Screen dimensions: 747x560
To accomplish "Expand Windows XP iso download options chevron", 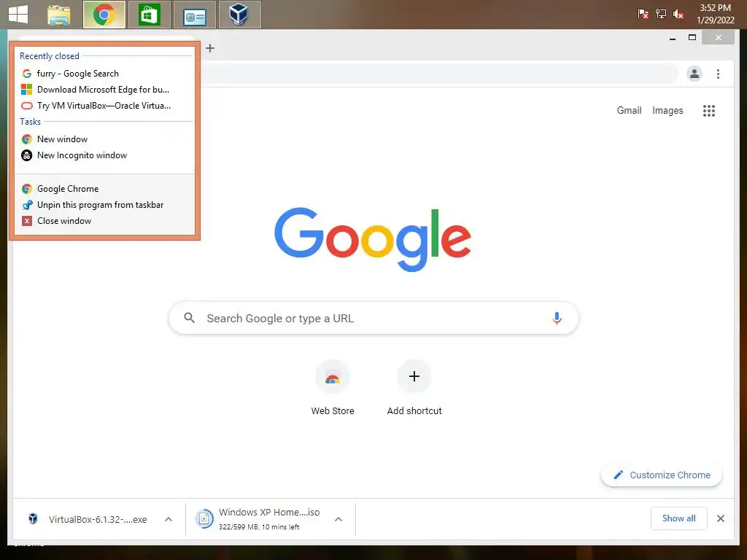I will click(338, 519).
